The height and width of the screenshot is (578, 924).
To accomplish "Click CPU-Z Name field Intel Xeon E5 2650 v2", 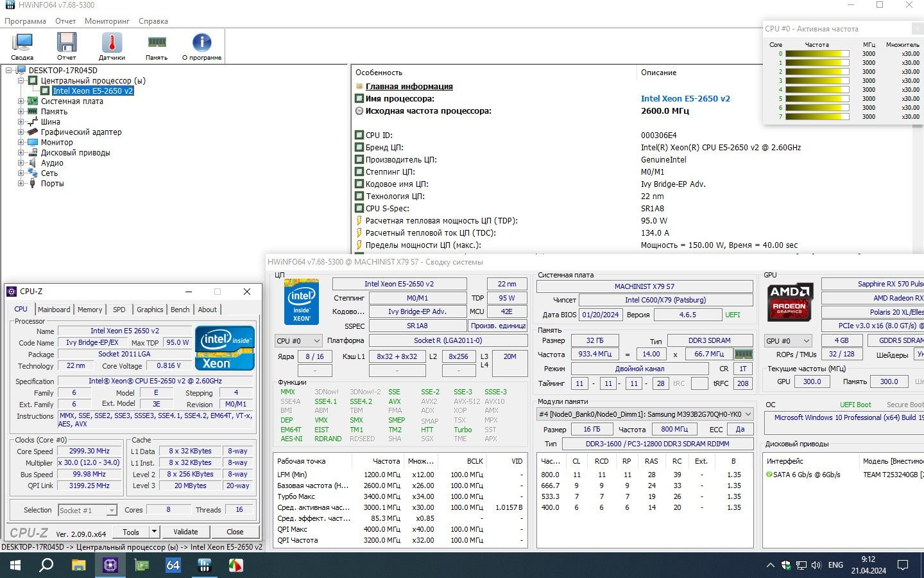I will click(x=124, y=331).
